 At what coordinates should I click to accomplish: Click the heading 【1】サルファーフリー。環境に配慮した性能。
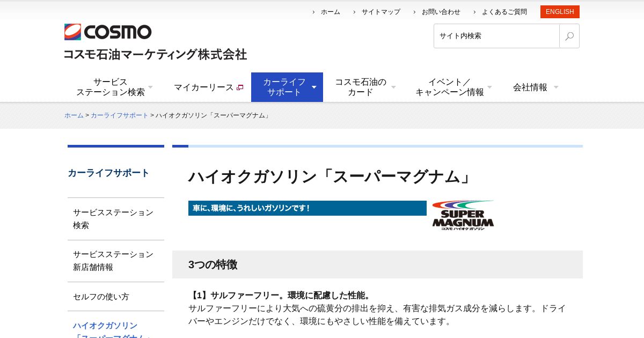281,295
